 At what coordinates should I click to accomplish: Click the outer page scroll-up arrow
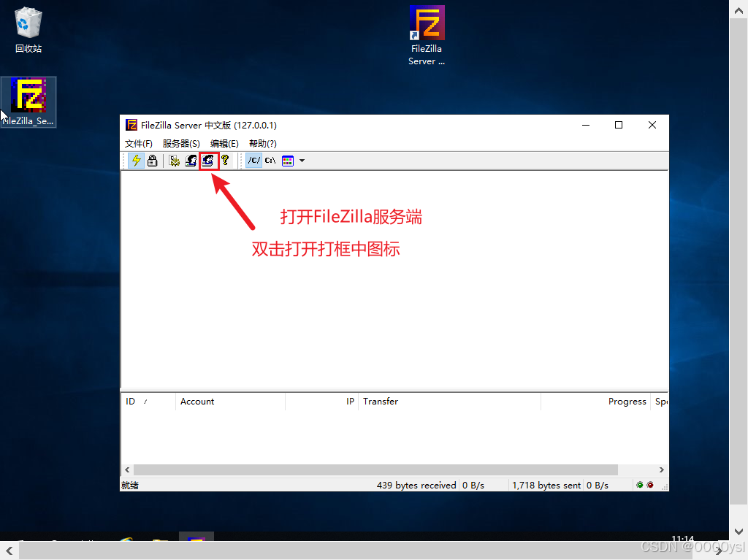click(x=739, y=10)
